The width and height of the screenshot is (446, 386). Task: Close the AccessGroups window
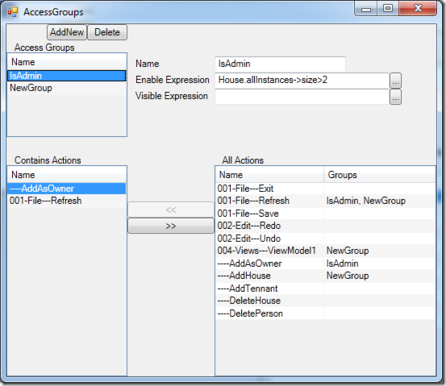point(418,9)
